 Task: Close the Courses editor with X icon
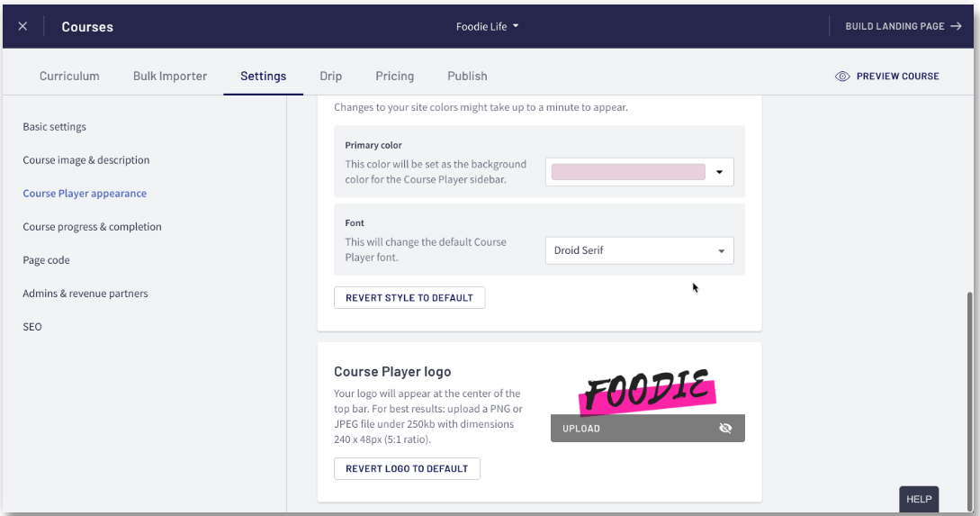(22, 26)
